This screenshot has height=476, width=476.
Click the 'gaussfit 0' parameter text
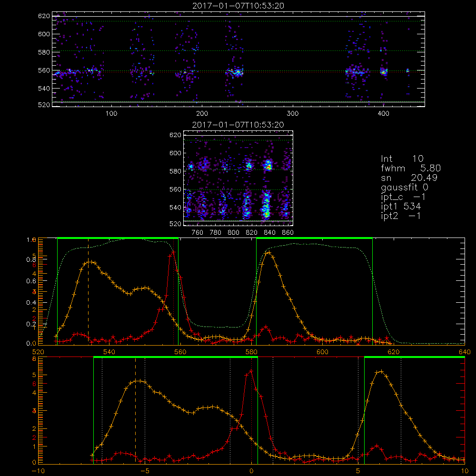(x=404, y=187)
